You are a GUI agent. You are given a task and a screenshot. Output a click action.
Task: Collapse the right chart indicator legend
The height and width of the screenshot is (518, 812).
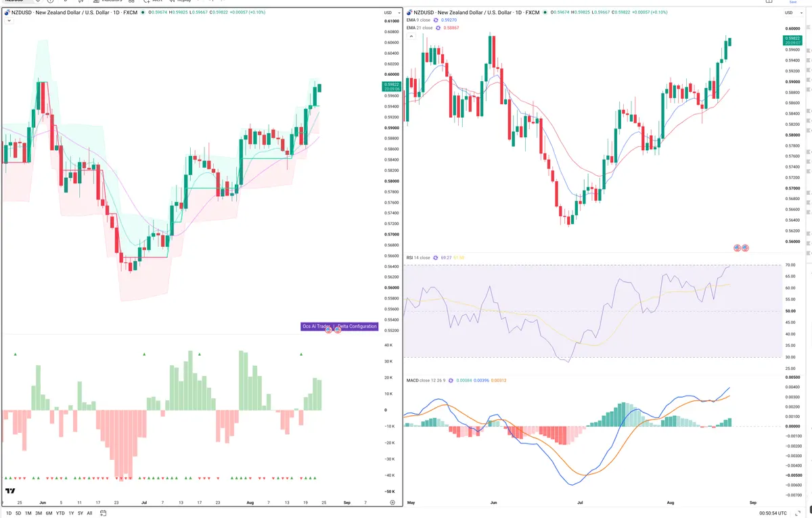coord(411,36)
